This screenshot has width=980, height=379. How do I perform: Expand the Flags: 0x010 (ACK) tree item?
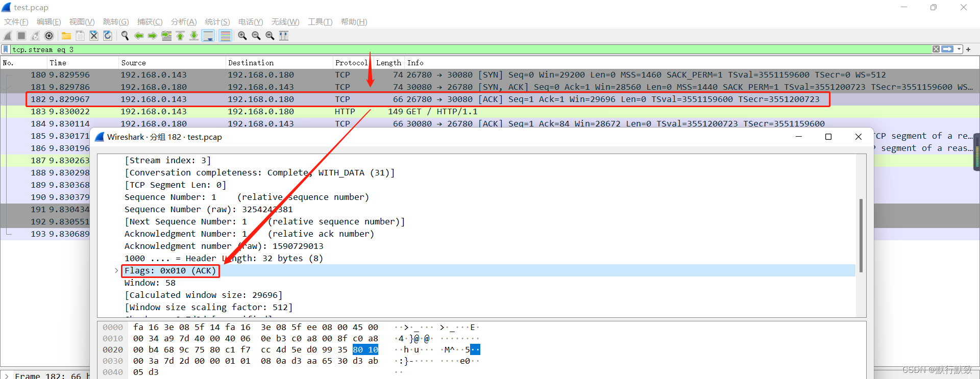(116, 271)
